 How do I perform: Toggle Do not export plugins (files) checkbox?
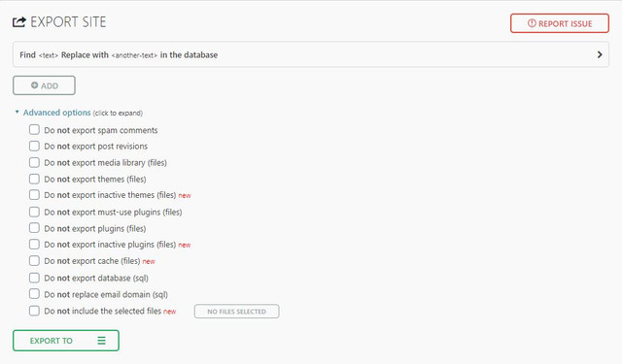[35, 228]
